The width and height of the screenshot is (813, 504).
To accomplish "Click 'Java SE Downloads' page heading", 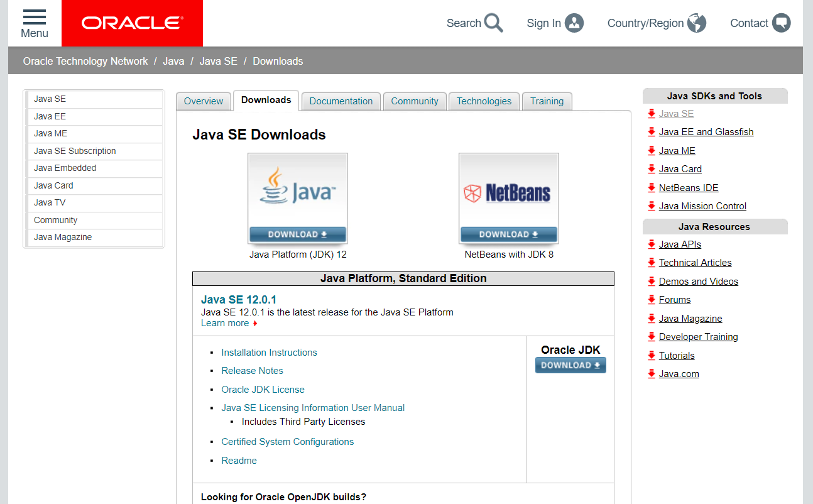I will point(259,134).
